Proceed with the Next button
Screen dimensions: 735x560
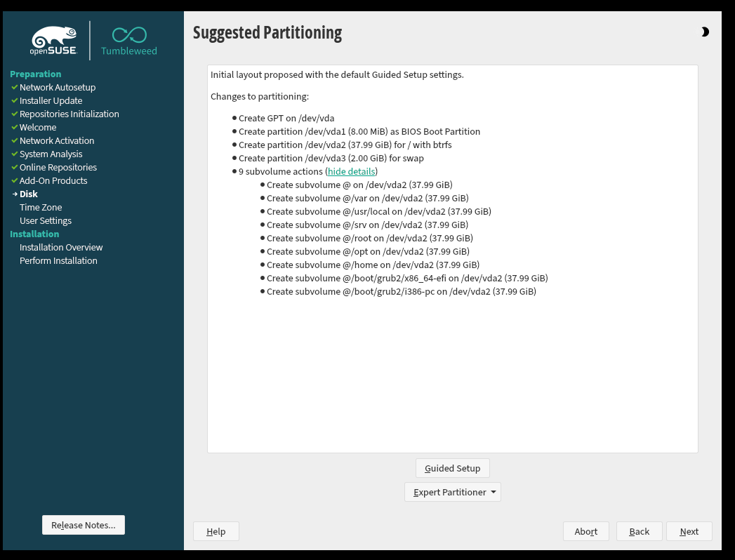[689, 531]
